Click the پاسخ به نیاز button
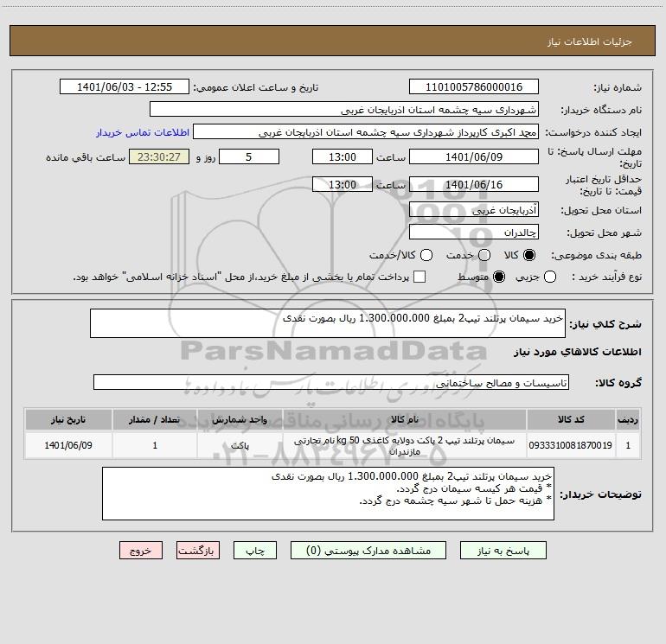The width and height of the screenshot is (666, 644). 503,551
